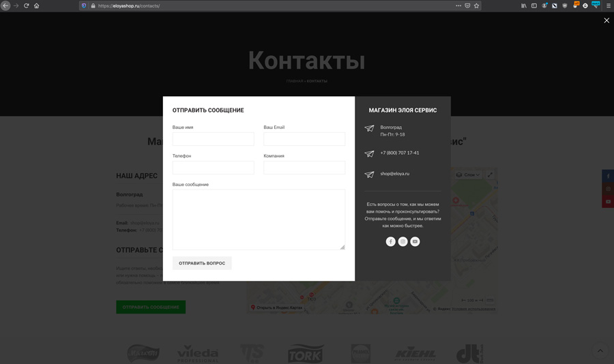Viewport: 614px width, 364px height.
Task: Open the browser home page icon
Action: [x=36, y=6]
